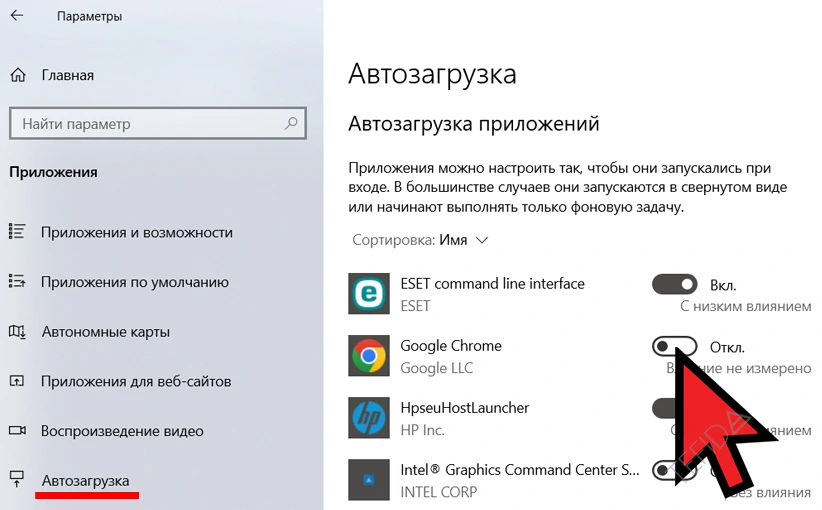Turn off ESET command line interface toggle
Viewport: 822px width, 510px height.
tap(675, 285)
